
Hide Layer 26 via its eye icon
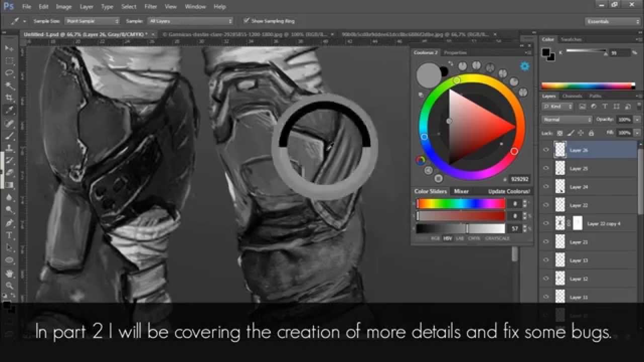pos(546,150)
